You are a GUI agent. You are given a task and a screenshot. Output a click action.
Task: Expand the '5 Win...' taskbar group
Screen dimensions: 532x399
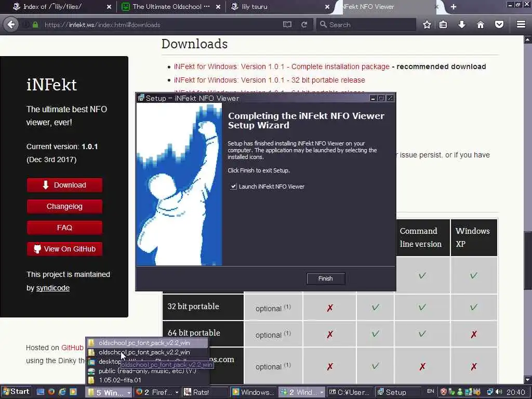(x=109, y=392)
